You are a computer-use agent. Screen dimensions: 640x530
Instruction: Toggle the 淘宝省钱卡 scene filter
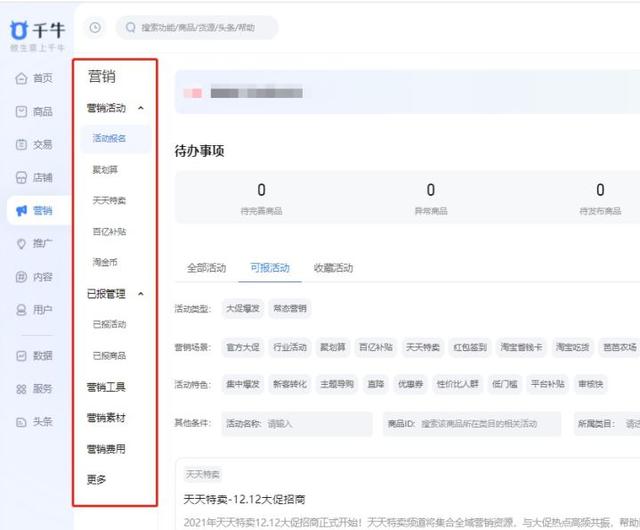[x=521, y=347]
